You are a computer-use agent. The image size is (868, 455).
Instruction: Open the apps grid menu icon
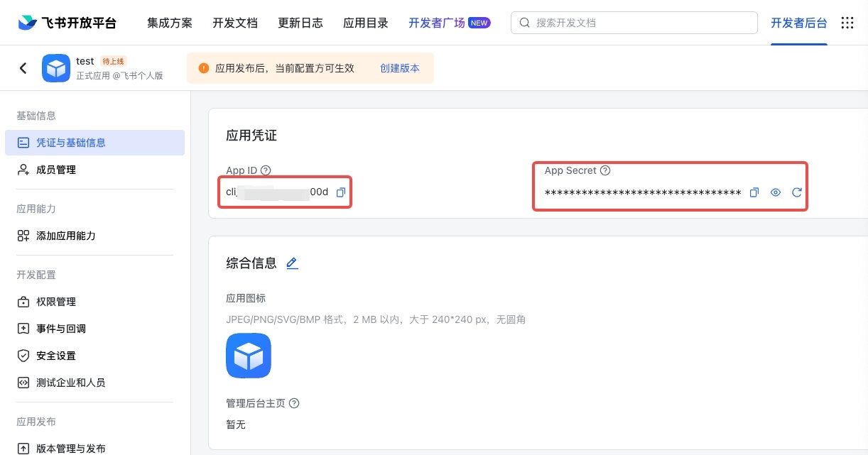[847, 23]
